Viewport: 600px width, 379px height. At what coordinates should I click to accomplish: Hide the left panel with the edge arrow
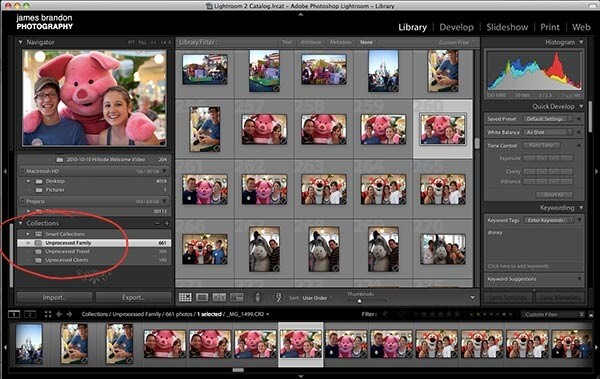5,171
